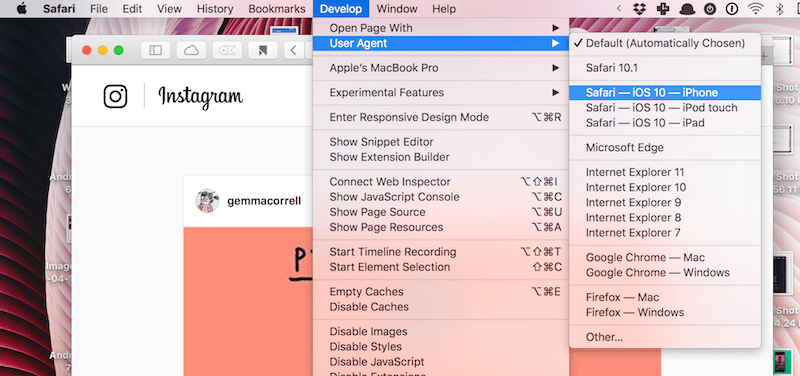Expand Apple's MacBook Pro submenu
This screenshot has height=376, width=800.
pyautogui.click(x=441, y=68)
